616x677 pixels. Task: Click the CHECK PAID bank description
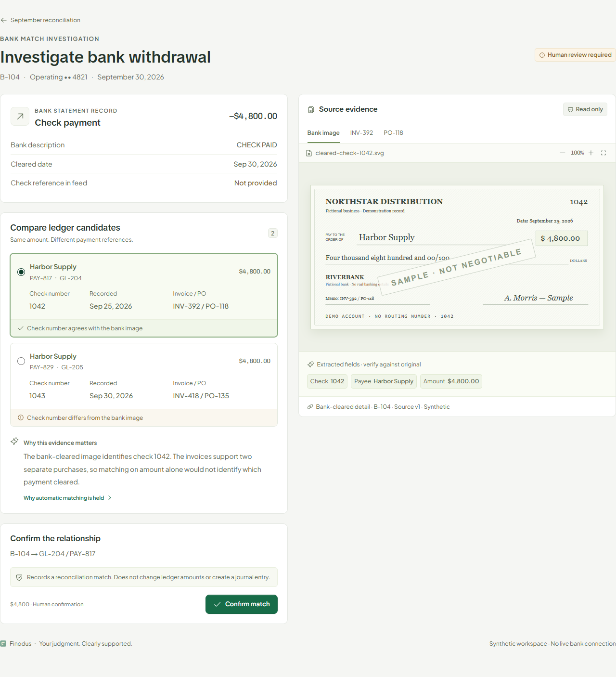257,145
